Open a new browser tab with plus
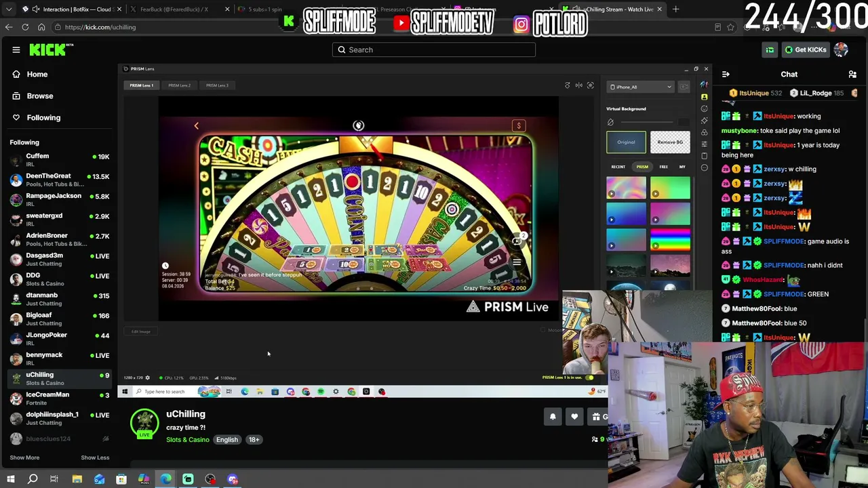This screenshot has height=488, width=868. click(675, 9)
